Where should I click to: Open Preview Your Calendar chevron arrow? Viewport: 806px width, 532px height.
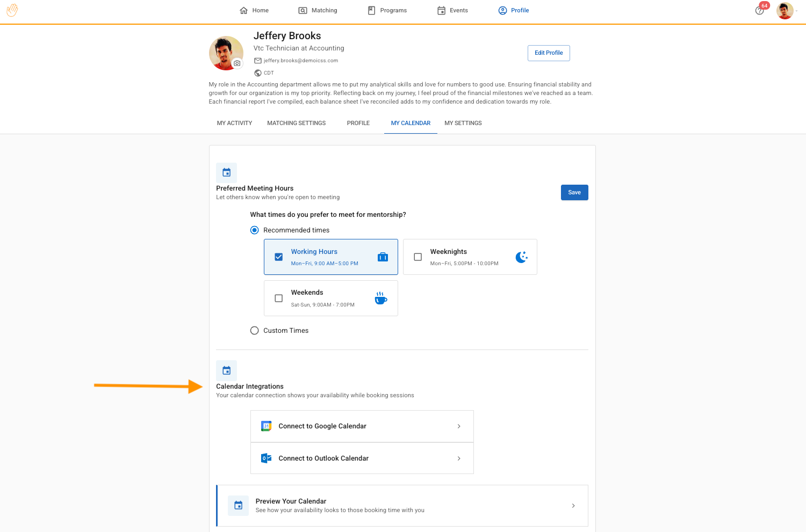pyautogui.click(x=573, y=506)
